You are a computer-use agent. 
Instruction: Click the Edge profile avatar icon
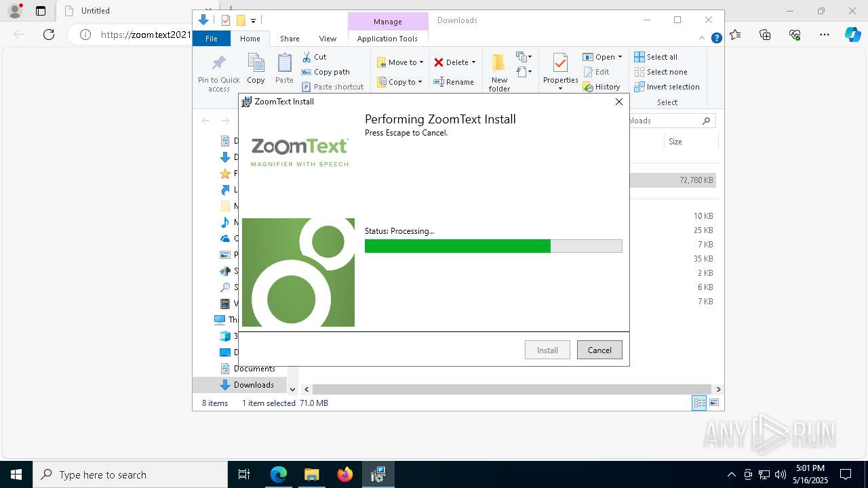point(14,11)
